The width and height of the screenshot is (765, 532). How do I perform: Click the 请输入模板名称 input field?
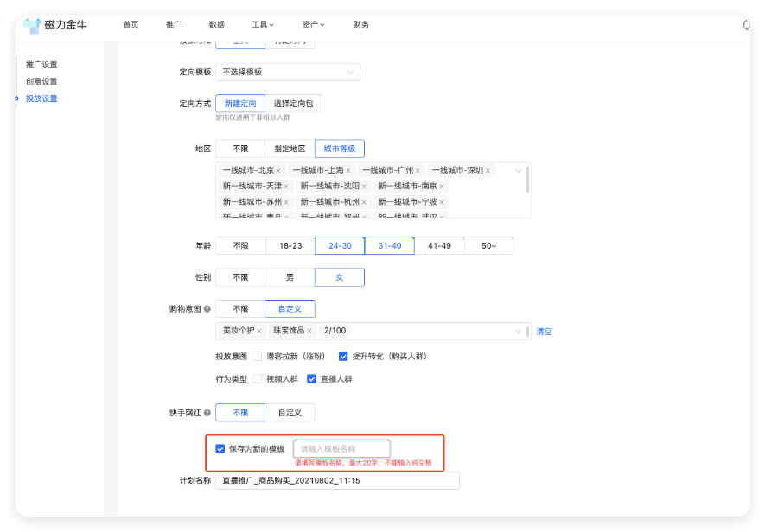pos(341,447)
